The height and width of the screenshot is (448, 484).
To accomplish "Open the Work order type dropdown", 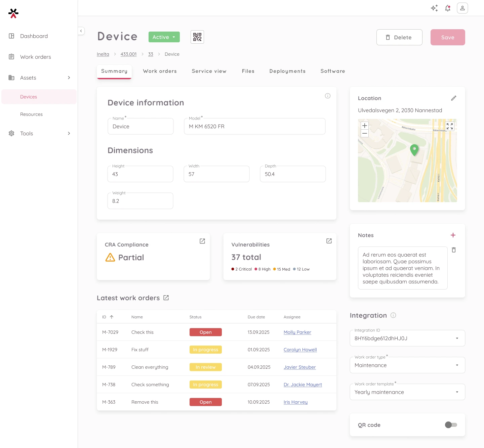I will pos(407,365).
